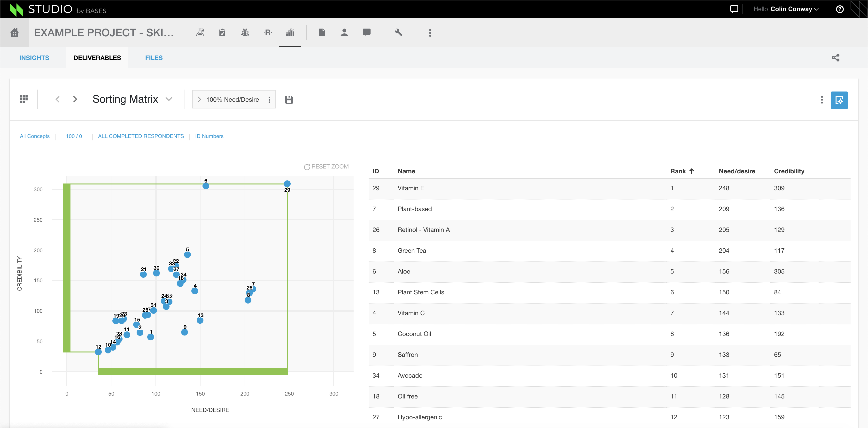
Task: Select data point 29 on the scatter plot
Action: 287,183
